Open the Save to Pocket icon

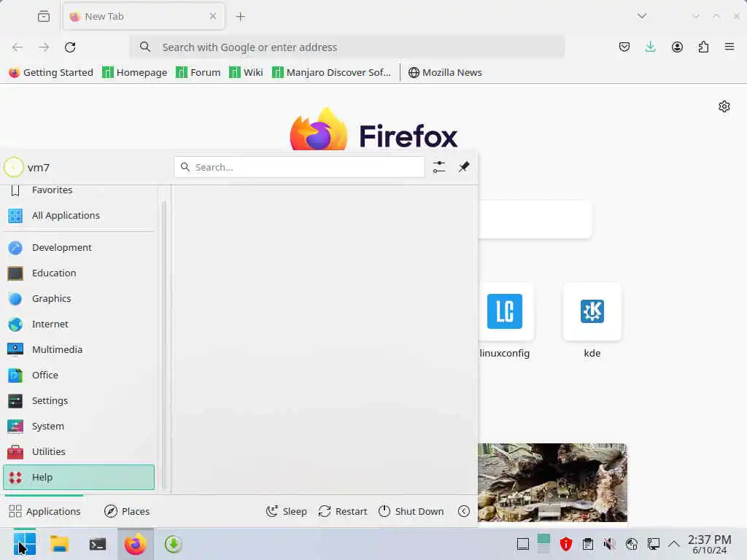[x=624, y=47]
